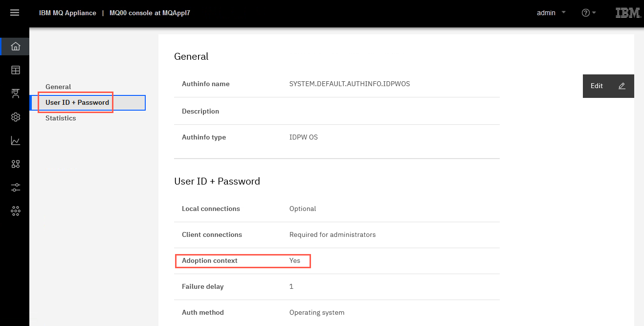Click the Local connections label
Viewport: 644px width, 326px height.
(x=211, y=209)
